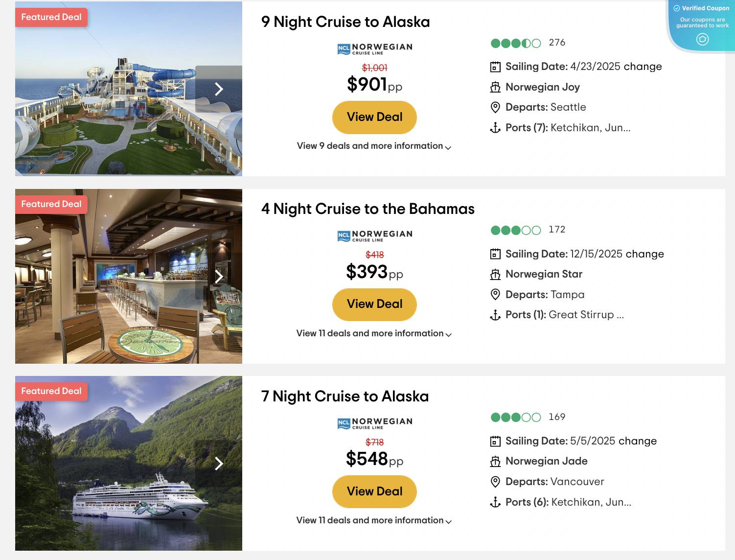
Task: Click the location pin icon next to Departs Seattle
Action: point(495,107)
